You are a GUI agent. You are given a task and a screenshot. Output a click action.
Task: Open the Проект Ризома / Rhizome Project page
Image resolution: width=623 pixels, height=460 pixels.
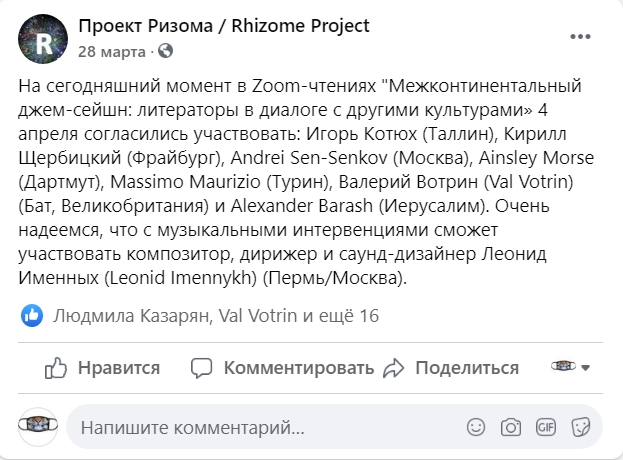click(224, 26)
